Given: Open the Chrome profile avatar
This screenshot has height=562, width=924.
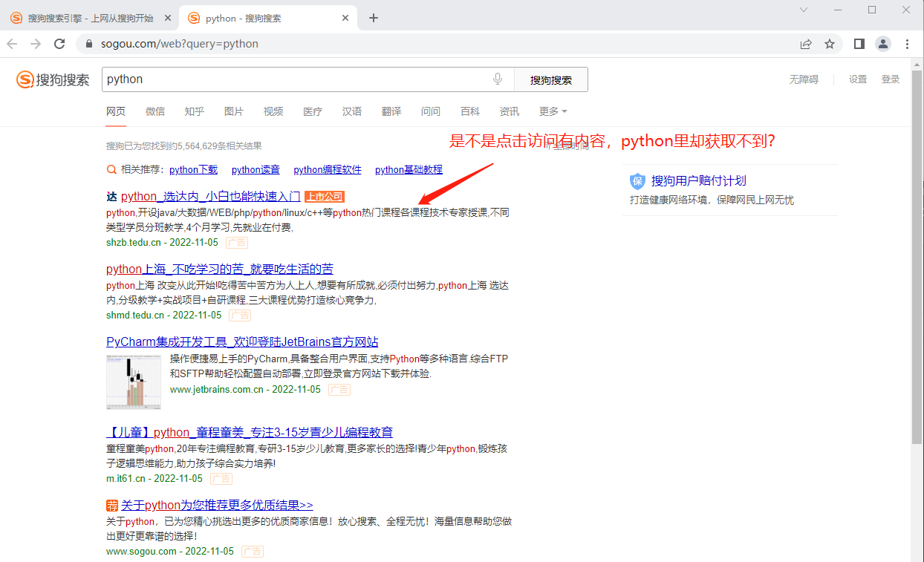Looking at the screenshot, I should coord(882,44).
